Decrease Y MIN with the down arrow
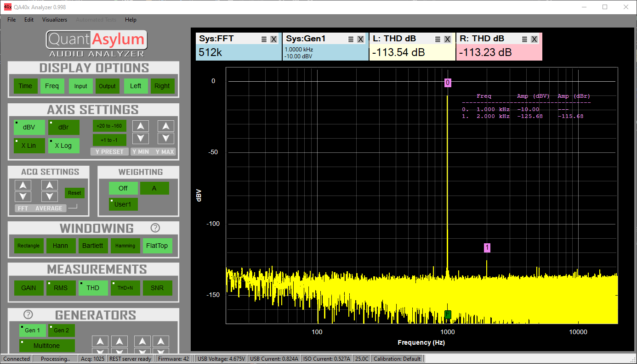The width and height of the screenshot is (637, 364). [141, 138]
